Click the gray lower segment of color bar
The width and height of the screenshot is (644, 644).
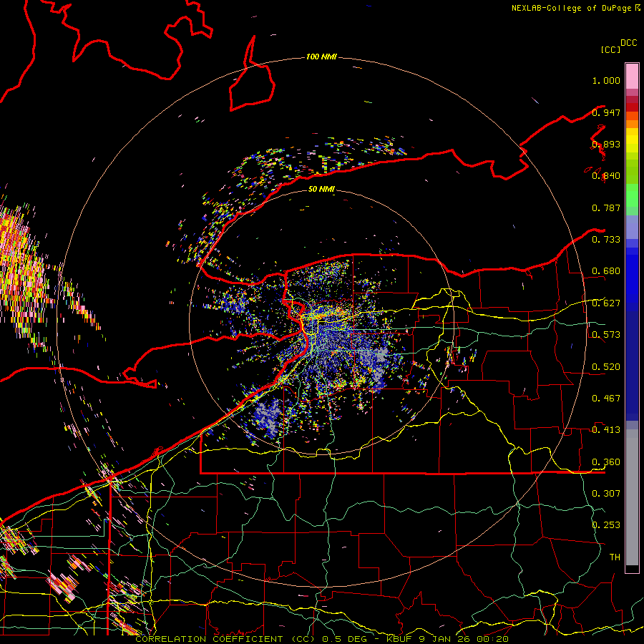632,497
